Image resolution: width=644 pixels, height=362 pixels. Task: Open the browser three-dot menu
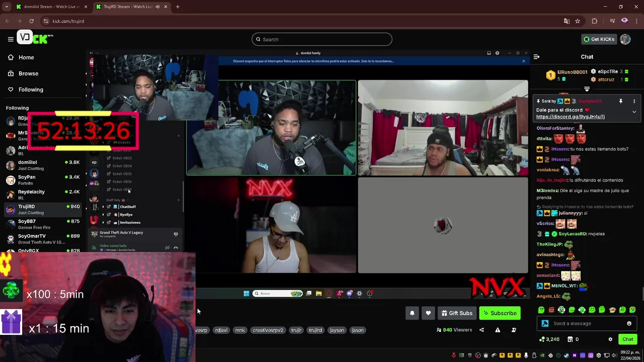[x=636, y=21]
